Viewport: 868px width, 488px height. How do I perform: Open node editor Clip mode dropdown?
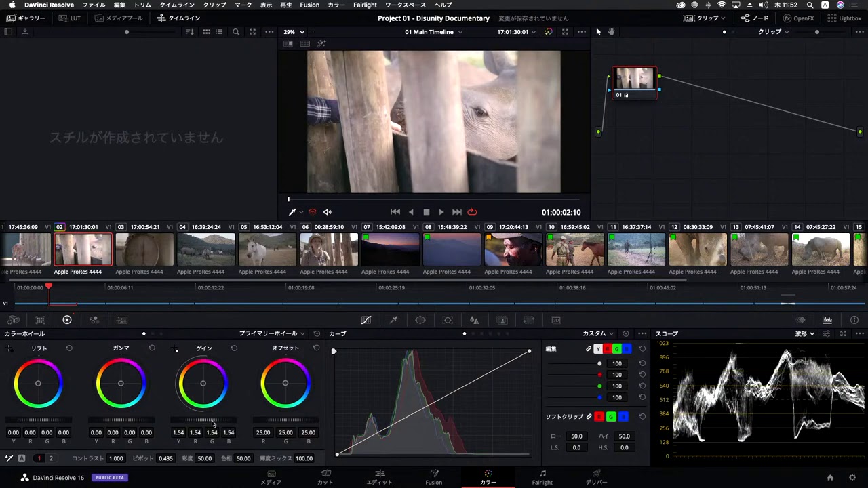(x=773, y=32)
